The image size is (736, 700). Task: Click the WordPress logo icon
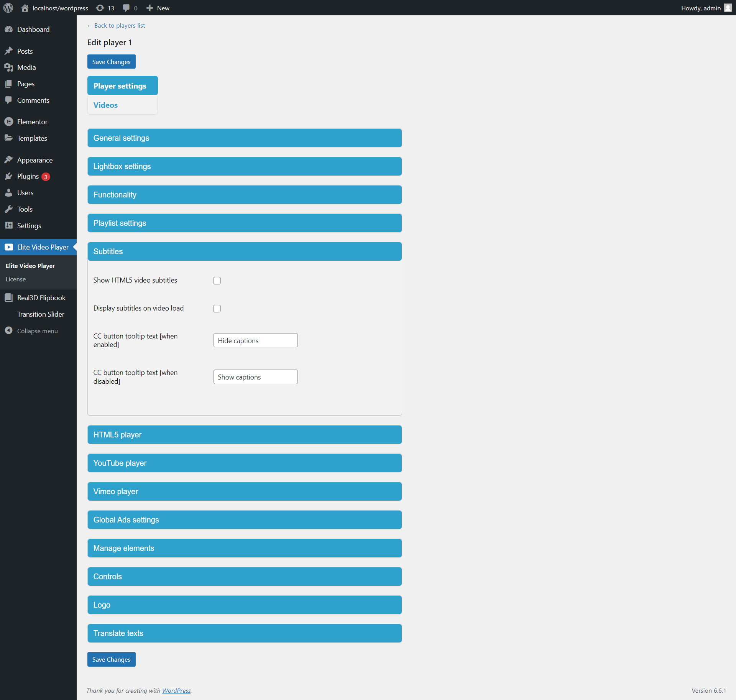[8, 8]
